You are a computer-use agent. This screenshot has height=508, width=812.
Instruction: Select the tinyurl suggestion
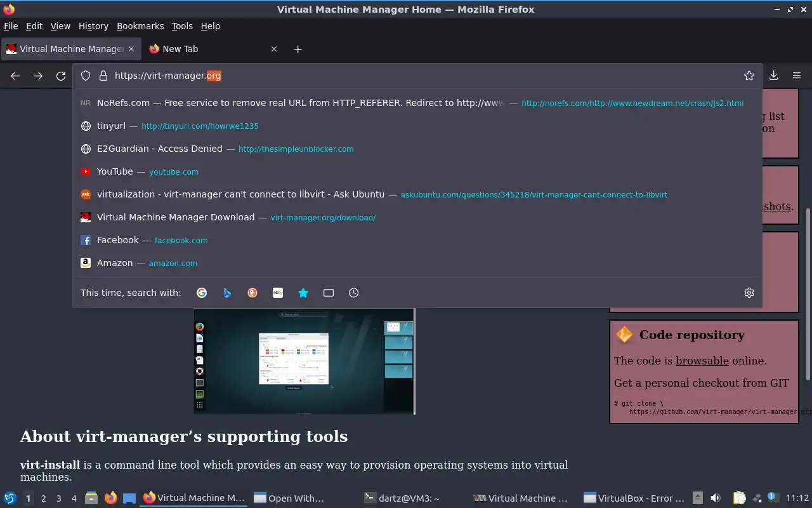pos(417,126)
